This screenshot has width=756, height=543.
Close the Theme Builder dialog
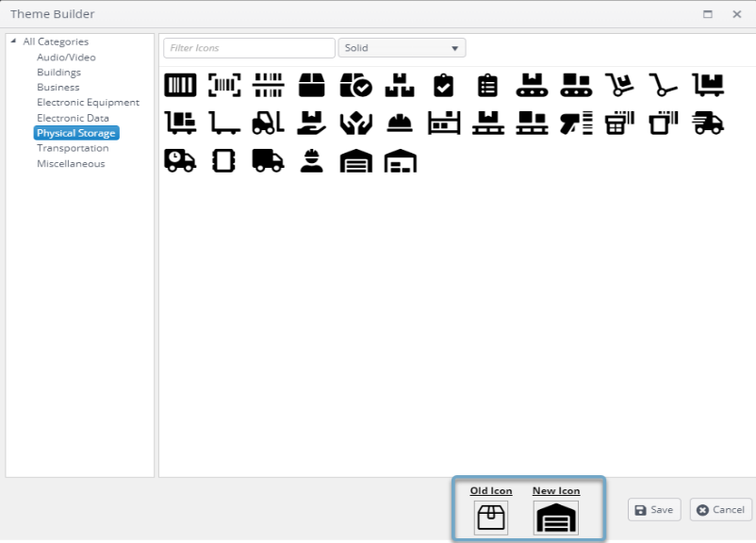(x=737, y=14)
